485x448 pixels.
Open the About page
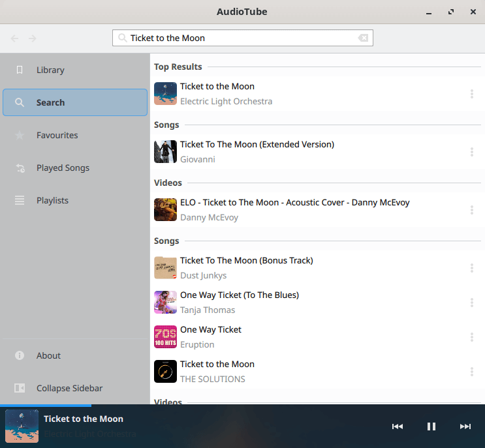click(75, 355)
